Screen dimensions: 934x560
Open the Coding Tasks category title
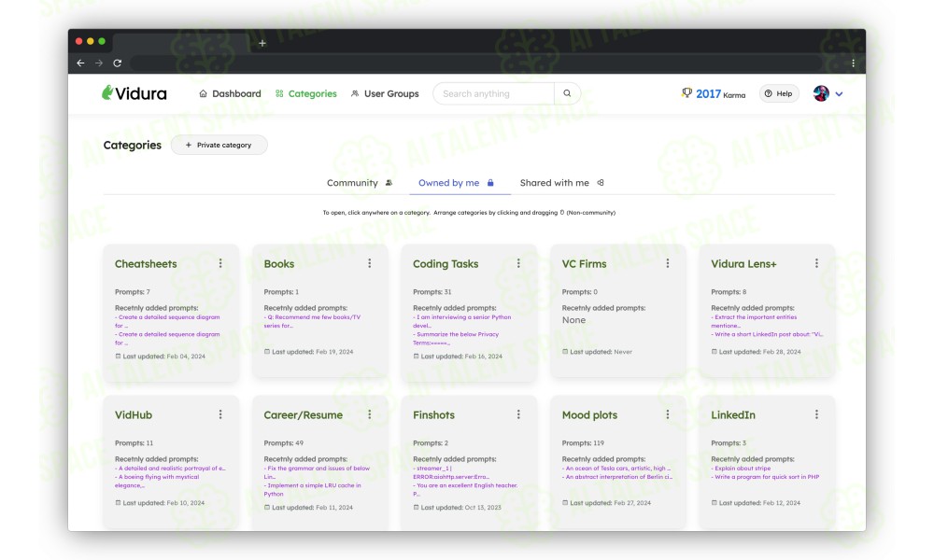pyautogui.click(x=446, y=263)
